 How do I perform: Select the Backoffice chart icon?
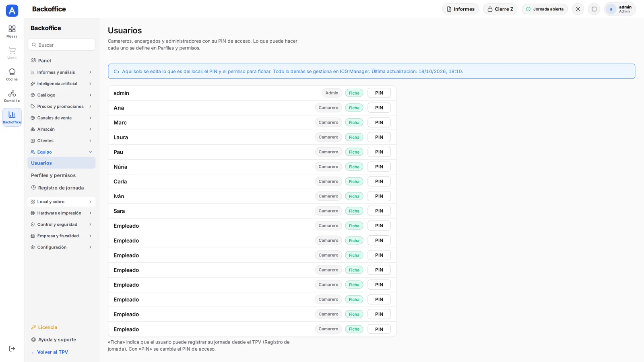[x=12, y=117]
